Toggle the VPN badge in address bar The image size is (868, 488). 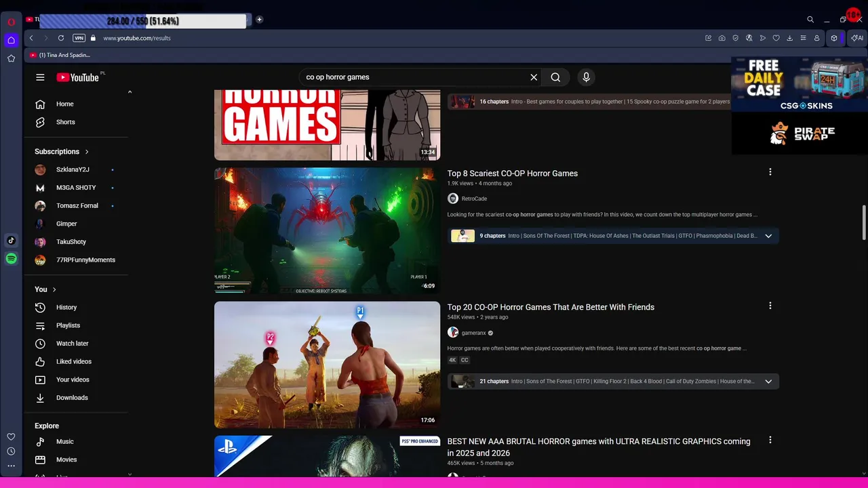click(x=79, y=38)
